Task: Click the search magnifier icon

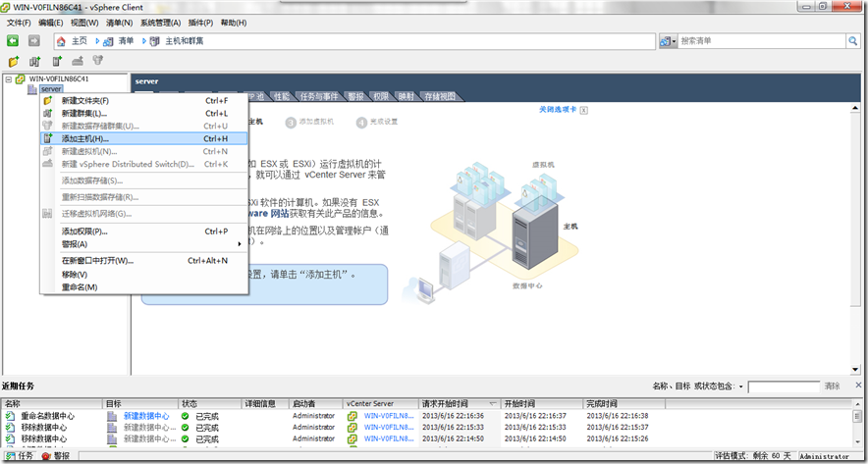Action: tap(853, 41)
